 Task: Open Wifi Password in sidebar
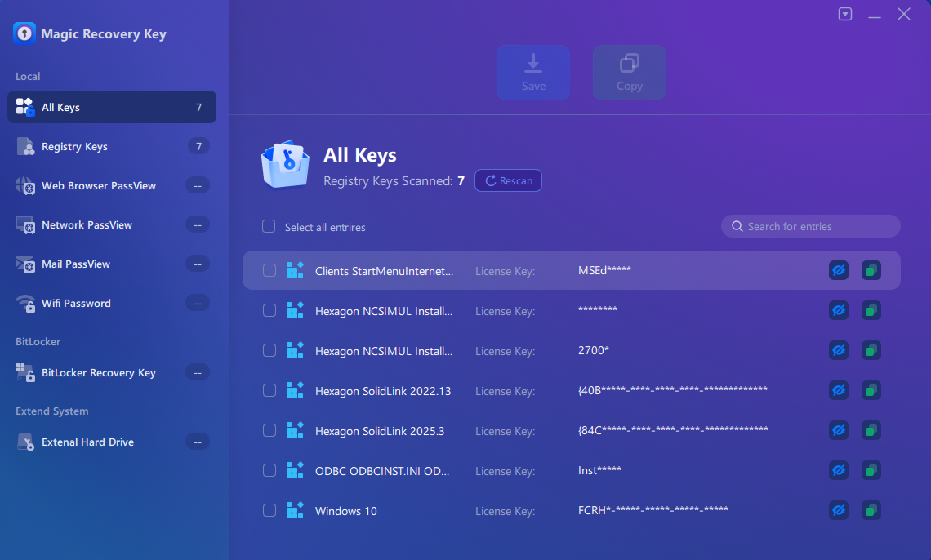pyautogui.click(x=76, y=303)
